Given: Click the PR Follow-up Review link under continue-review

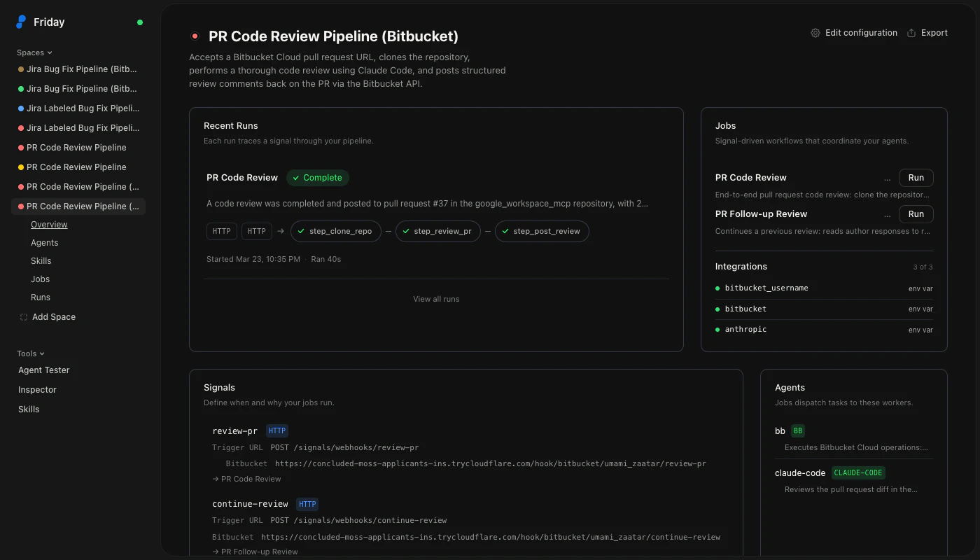Looking at the screenshot, I should click(x=255, y=552).
